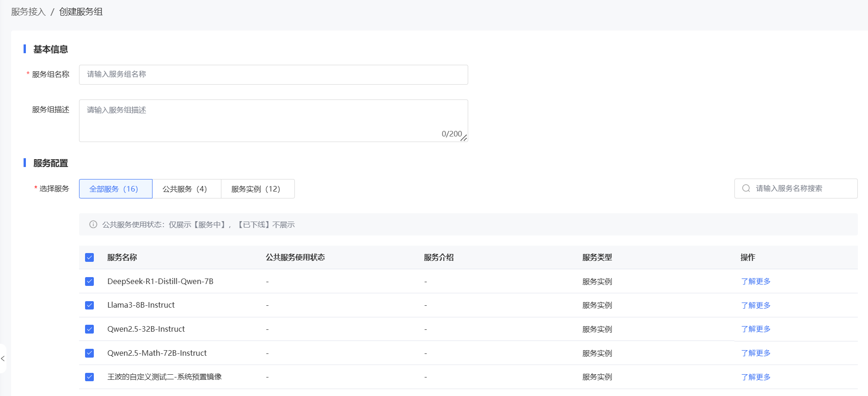Screen dimensions: 868x396
Task: Focus the 服务组描述 textarea
Action: pos(274,121)
